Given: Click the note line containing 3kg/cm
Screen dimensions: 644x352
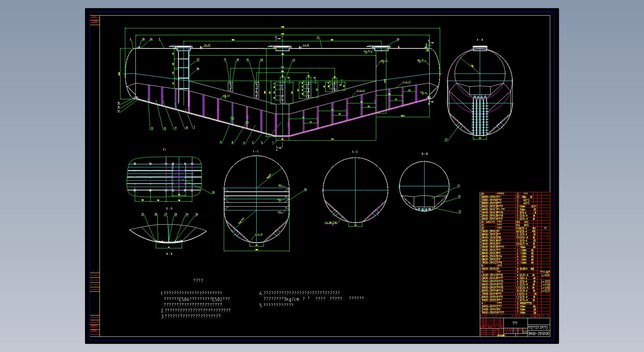Looking at the screenshot, I should coord(314,298).
